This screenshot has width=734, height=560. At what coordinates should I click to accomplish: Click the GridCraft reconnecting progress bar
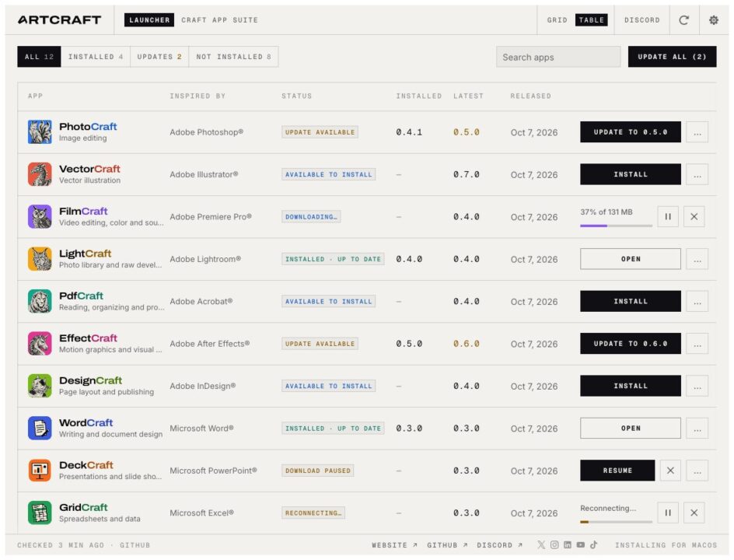point(616,522)
